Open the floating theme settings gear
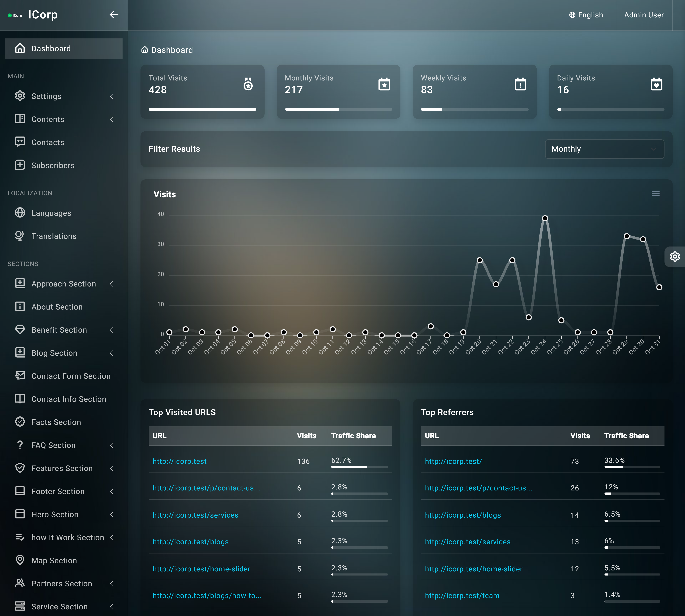Screen dimensions: 685x616 point(675,257)
